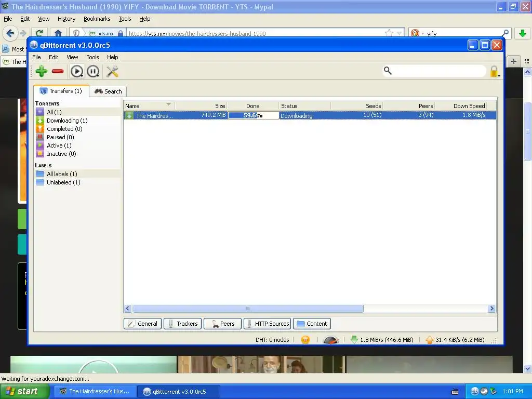Click the Trackers button
The width and height of the screenshot is (532, 399).
coord(183,324)
